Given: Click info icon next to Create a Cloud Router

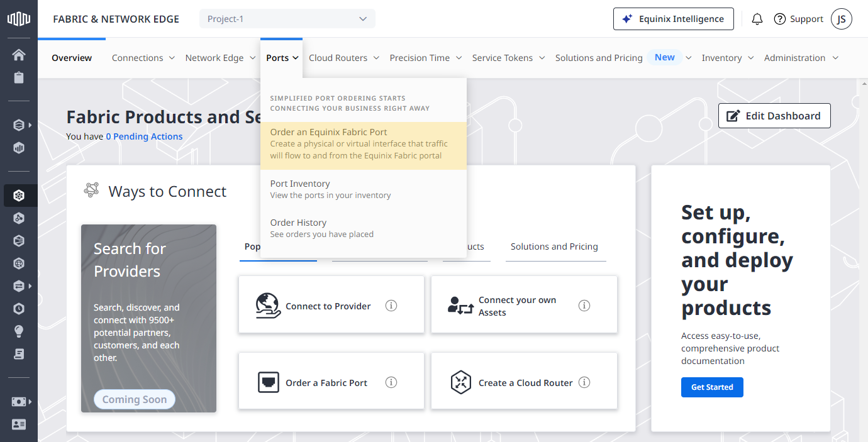Looking at the screenshot, I should coord(584,382).
